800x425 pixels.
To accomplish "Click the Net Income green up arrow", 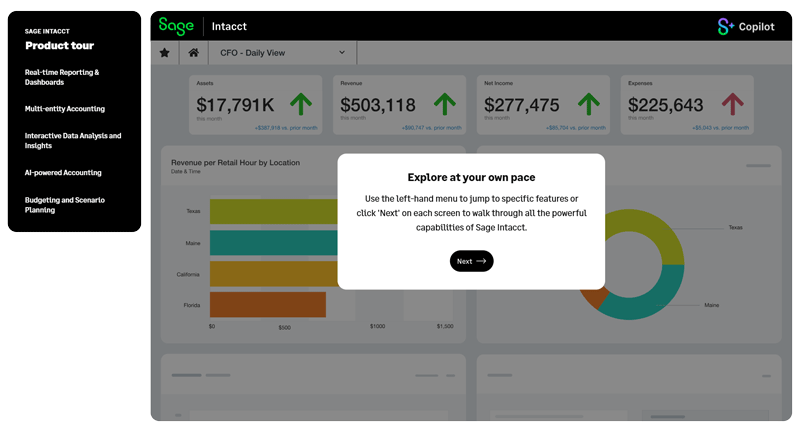I will pyautogui.click(x=589, y=104).
